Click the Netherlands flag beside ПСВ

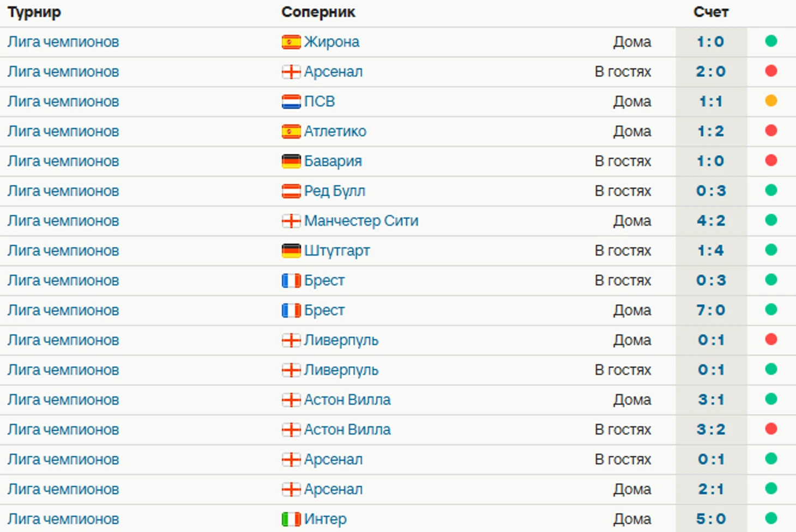[291, 101]
